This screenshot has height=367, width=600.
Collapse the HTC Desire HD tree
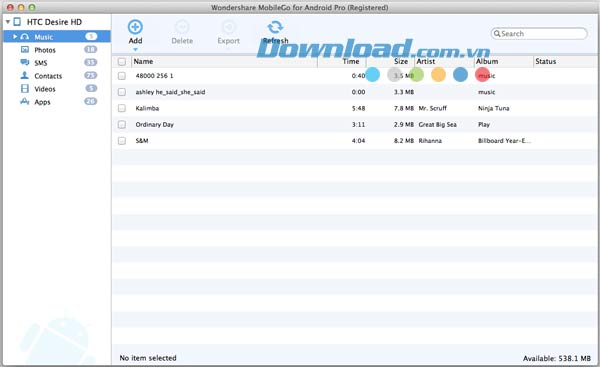7,22
